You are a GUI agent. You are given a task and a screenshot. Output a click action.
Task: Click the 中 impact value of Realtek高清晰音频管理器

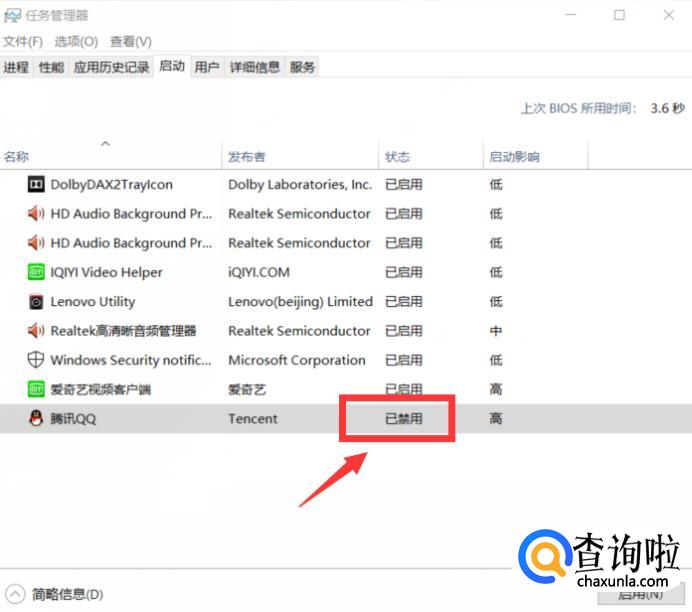[496, 331]
